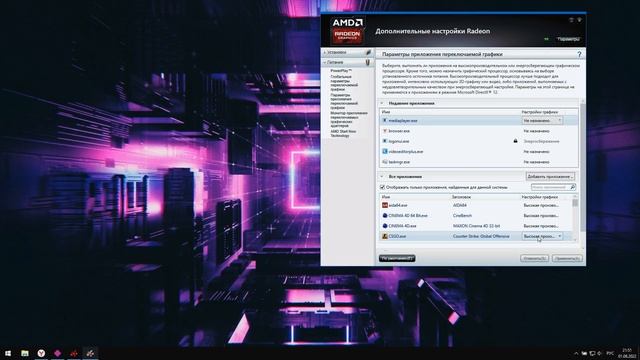The image size is (640, 360).
Task: Select the taskmgr.exe row
Action: (x=479, y=162)
